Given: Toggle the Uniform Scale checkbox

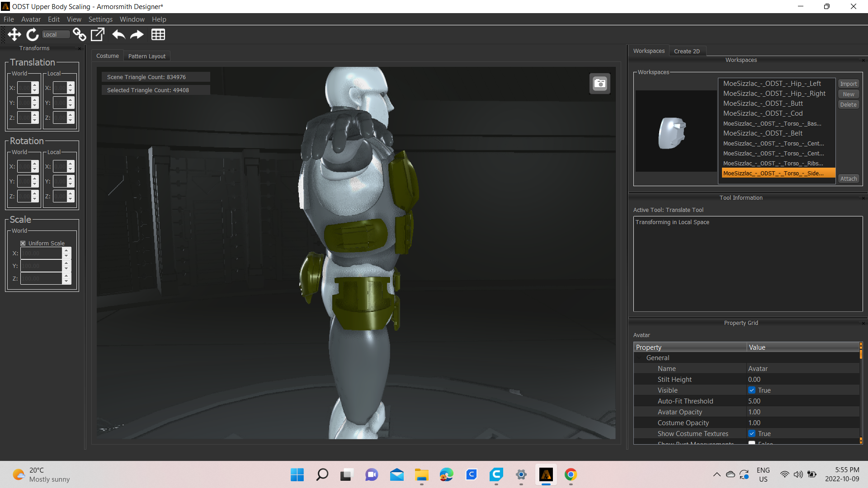Looking at the screenshot, I should [x=23, y=243].
